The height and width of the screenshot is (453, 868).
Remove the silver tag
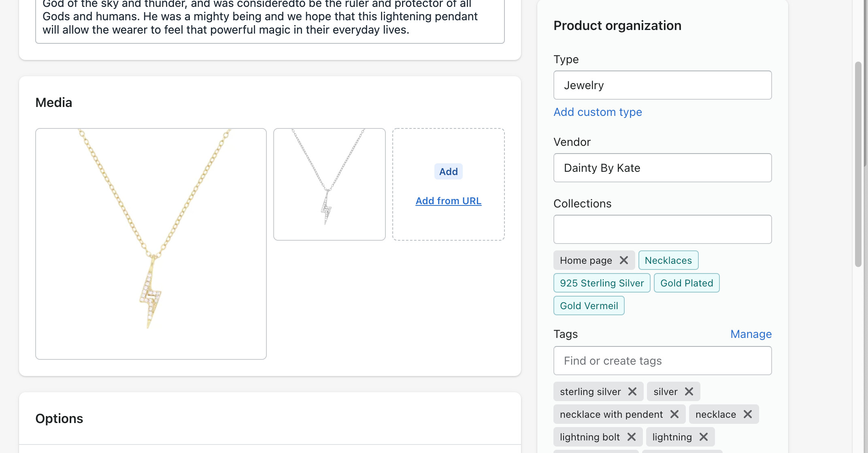[689, 391]
